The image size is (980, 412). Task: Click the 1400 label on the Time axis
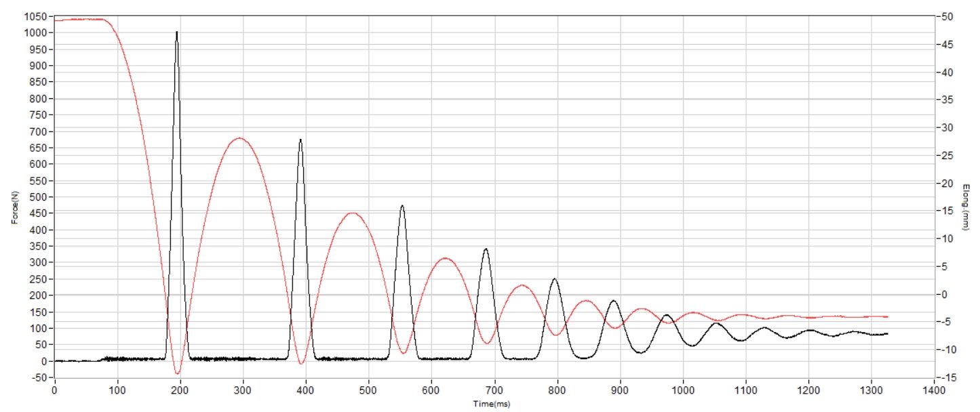tap(934, 391)
